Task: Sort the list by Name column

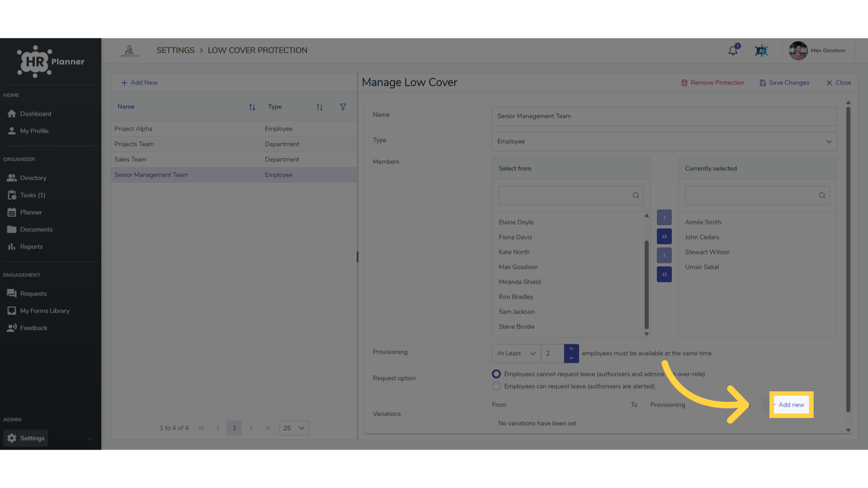Action: point(252,107)
